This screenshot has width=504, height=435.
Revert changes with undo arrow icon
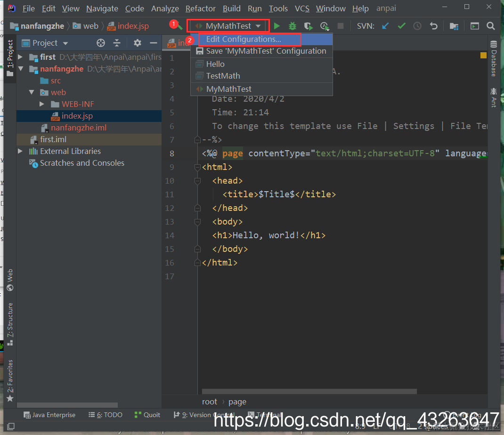pyautogui.click(x=434, y=26)
